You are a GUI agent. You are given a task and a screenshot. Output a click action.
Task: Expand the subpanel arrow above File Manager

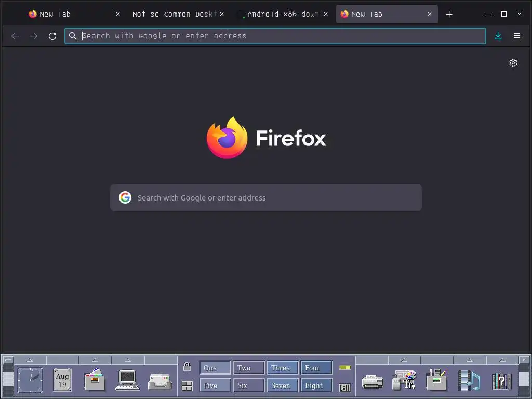96,360
